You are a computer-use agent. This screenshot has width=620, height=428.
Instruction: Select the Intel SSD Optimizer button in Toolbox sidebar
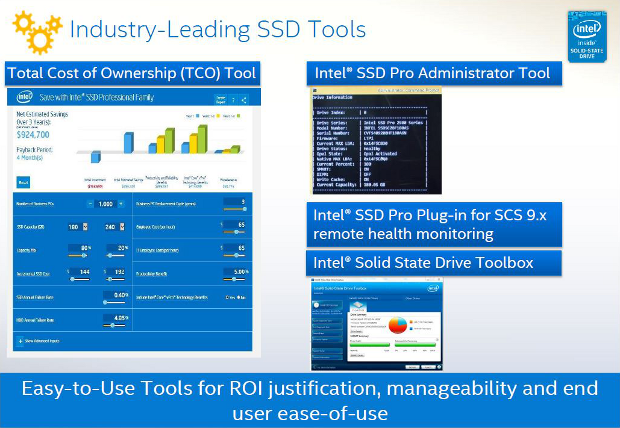pyautogui.click(x=327, y=305)
